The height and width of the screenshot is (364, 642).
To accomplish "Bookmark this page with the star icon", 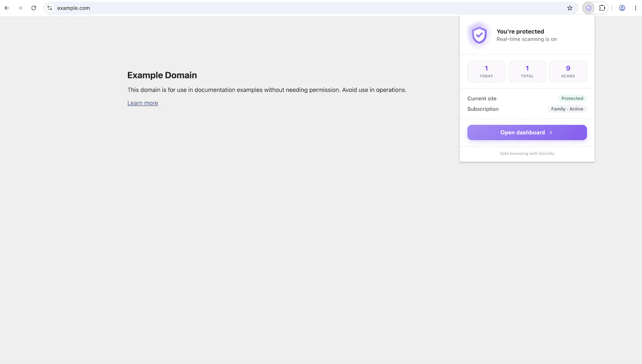I will 570,8.
